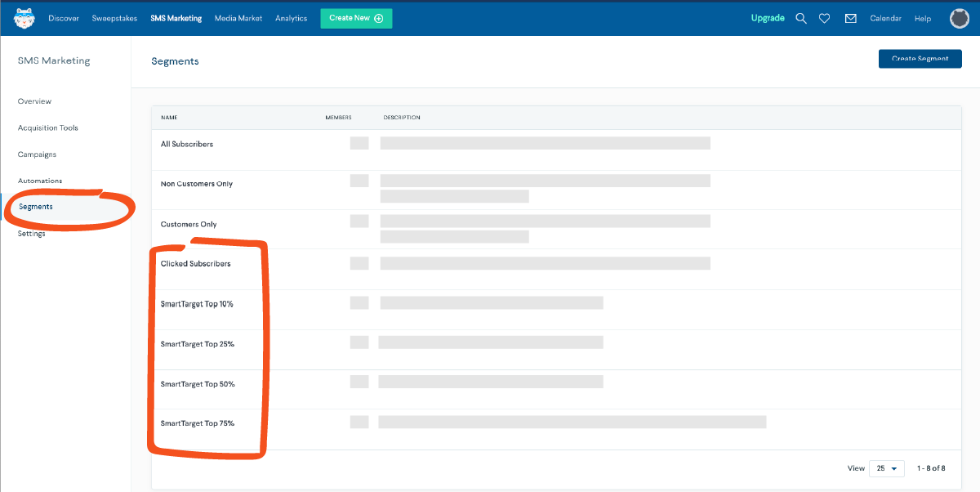Select SMS Marketing in top navigation

pos(176,18)
